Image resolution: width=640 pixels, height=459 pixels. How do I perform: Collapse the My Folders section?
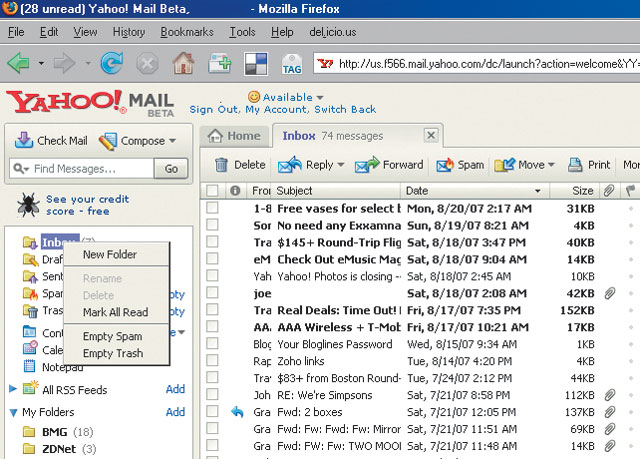point(13,412)
